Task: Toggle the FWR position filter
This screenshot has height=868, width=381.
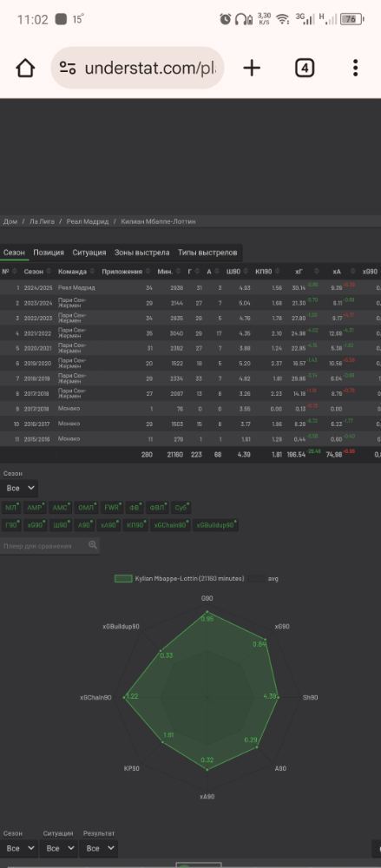Action: coord(114,508)
